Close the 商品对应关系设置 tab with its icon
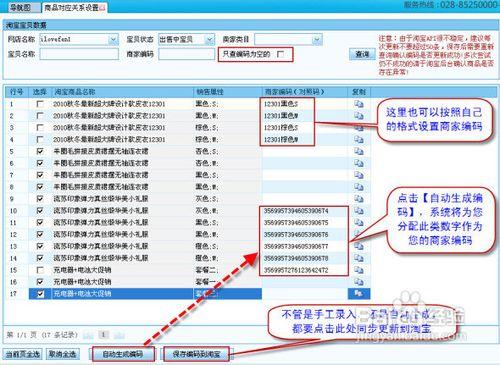Screen dimensions: 500x365 click(102, 7)
